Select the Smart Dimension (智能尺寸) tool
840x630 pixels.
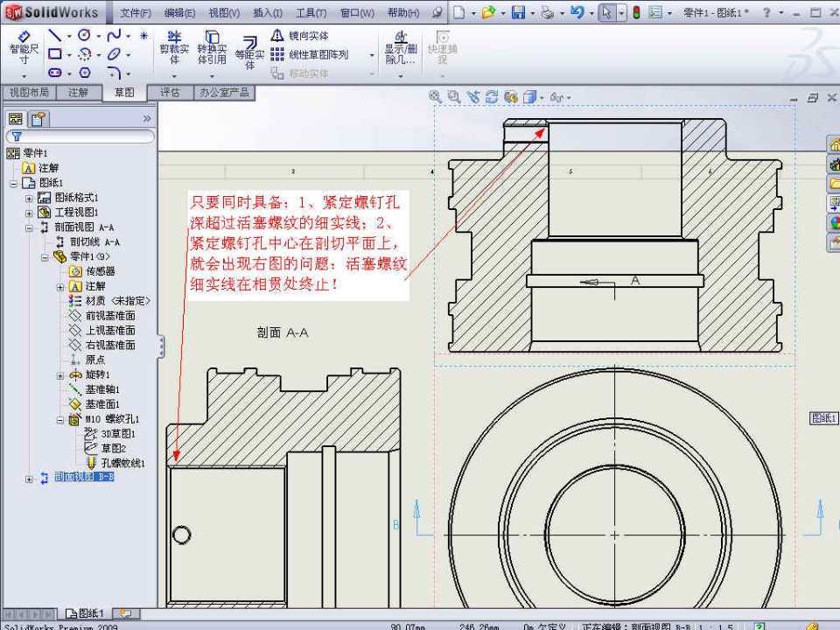(x=24, y=47)
